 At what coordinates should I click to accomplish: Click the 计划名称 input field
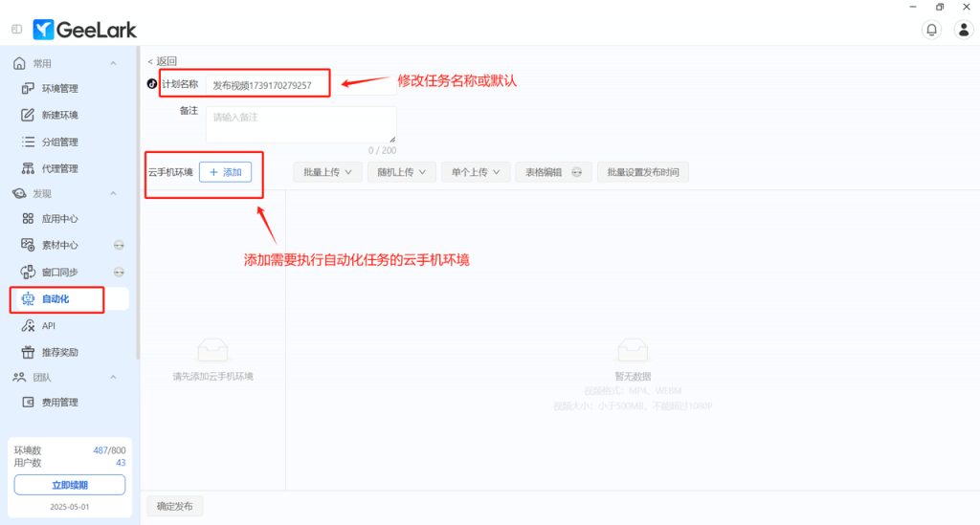tap(268, 85)
